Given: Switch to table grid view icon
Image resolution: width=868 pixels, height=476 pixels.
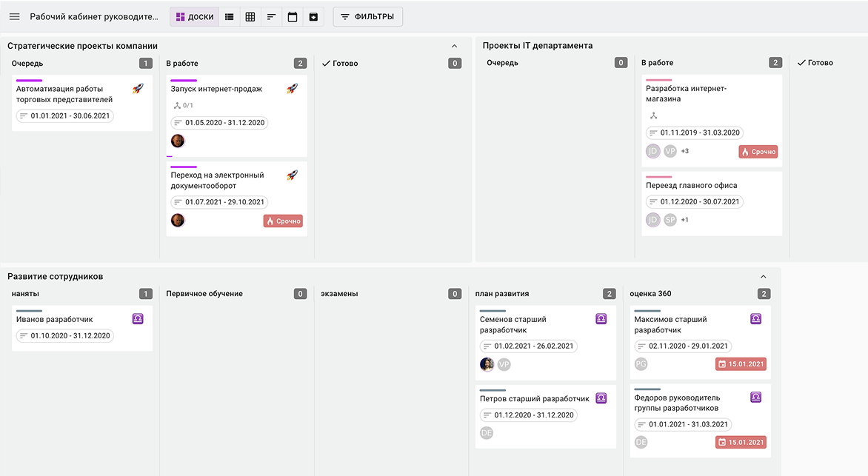Looking at the screenshot, I should pyautogui.click(x=250, y=16).
